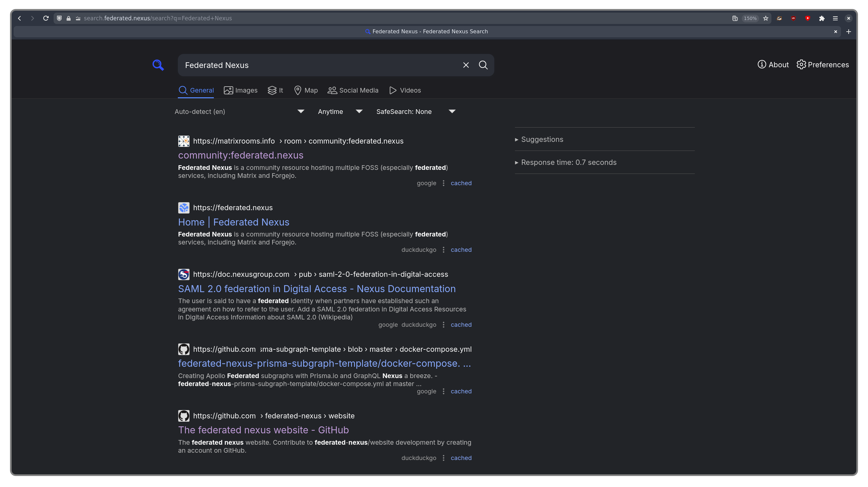Viewport: 868px width, 487px height.
Task: Open the community:federated.nexus result
Action: pyautogui.click(x=240, y=155)
